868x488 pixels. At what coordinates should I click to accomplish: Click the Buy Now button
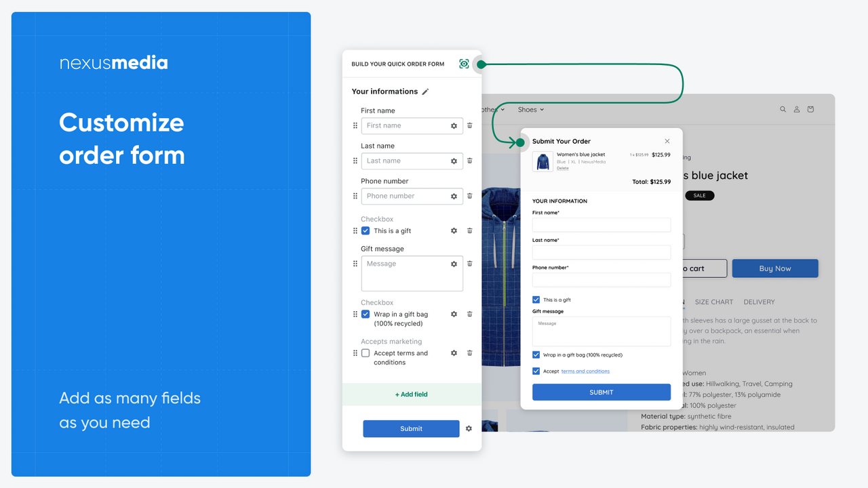[x=775, y=268]
